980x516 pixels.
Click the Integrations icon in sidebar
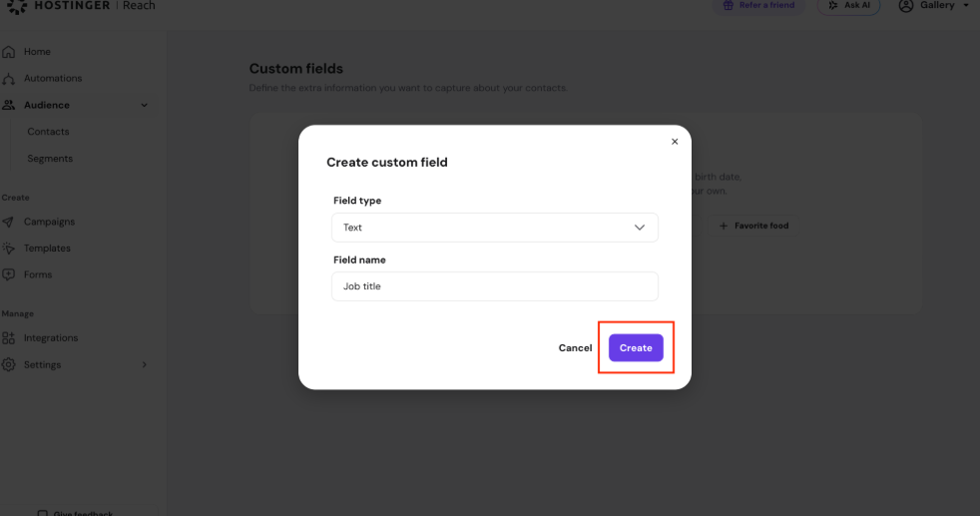tap(8, 338)
